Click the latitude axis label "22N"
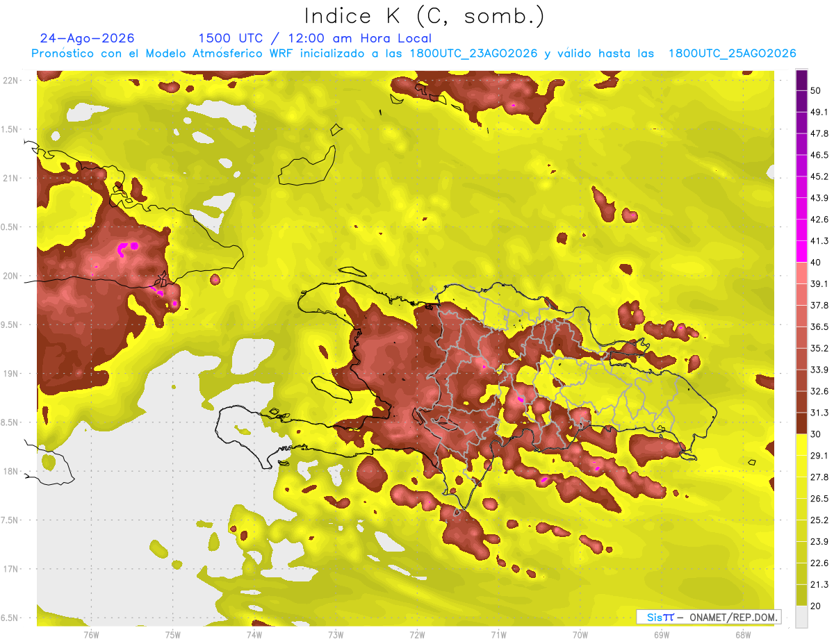Screen dimensions: 834x644 click(11, 80)
